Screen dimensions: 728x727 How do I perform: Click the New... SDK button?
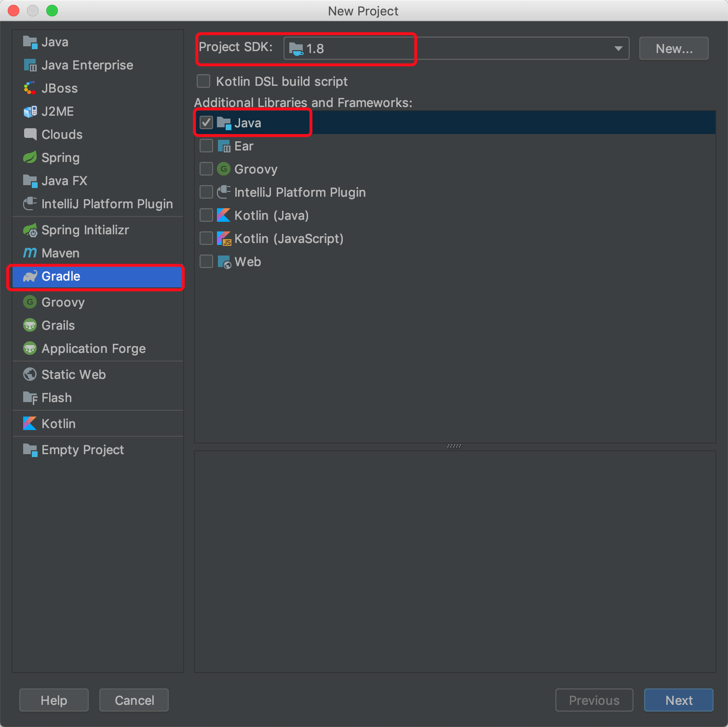click(x=674, y=48)
